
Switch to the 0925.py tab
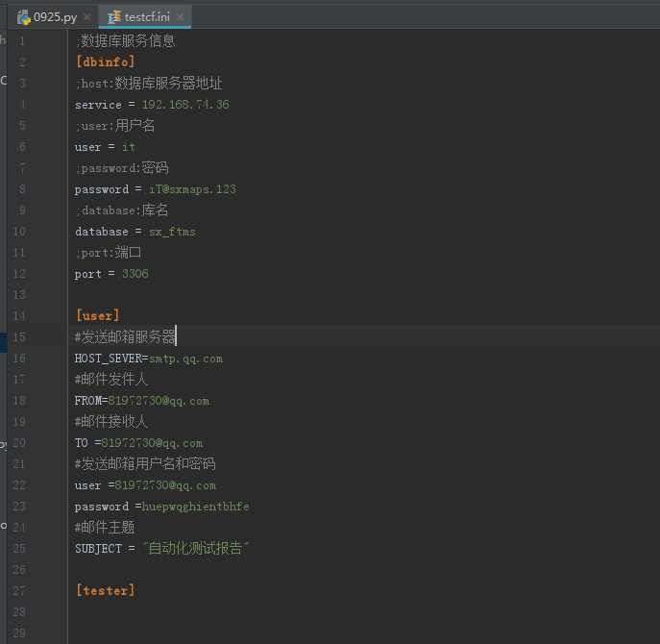(x=55, y=17)
